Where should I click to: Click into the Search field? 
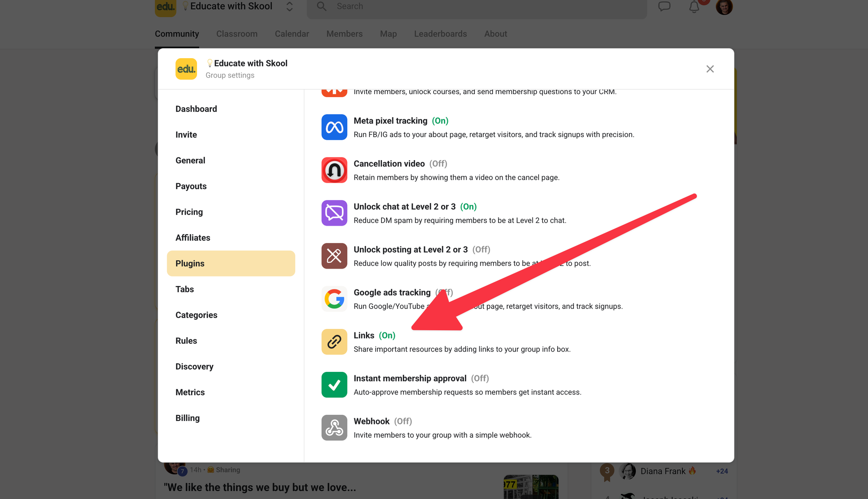point(477,8)
